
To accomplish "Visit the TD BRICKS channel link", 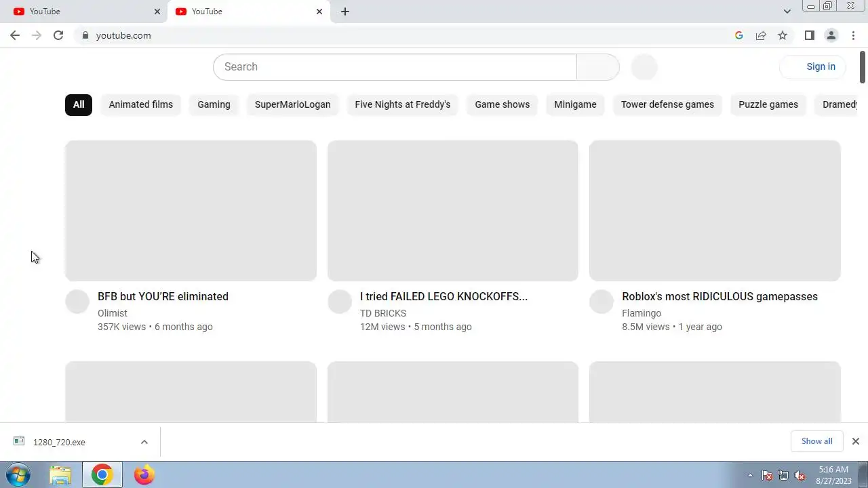I will coord(383,313).
